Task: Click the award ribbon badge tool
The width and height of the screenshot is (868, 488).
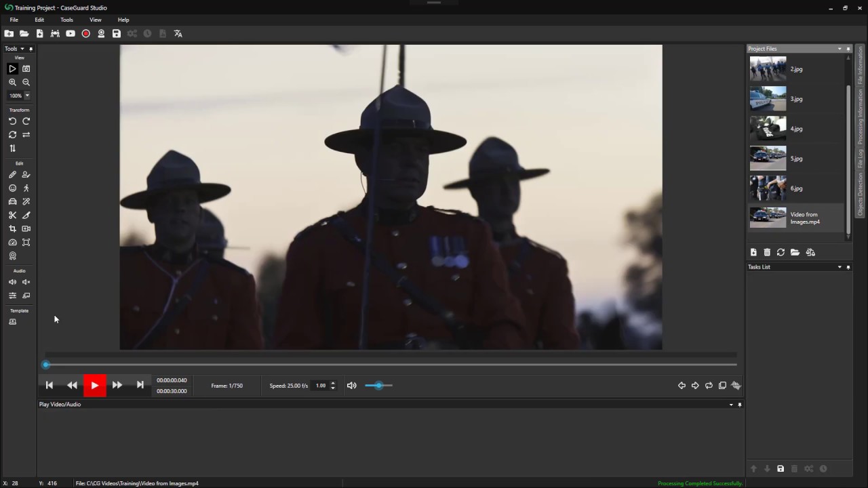Action: [12, 256]
